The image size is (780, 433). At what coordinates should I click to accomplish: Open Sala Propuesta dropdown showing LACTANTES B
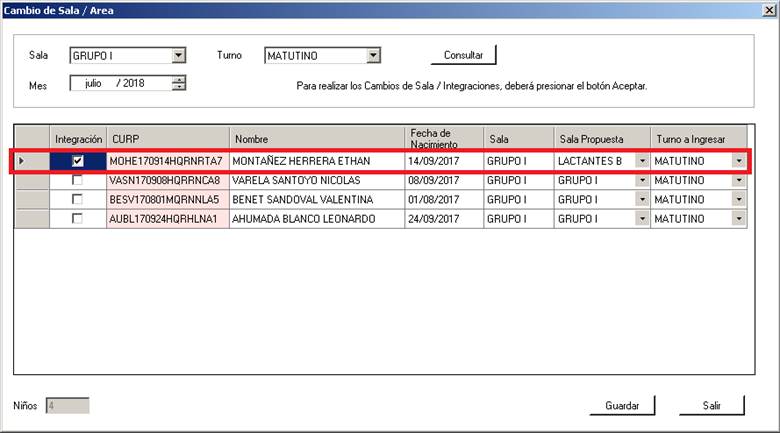[x=641, y=161]
